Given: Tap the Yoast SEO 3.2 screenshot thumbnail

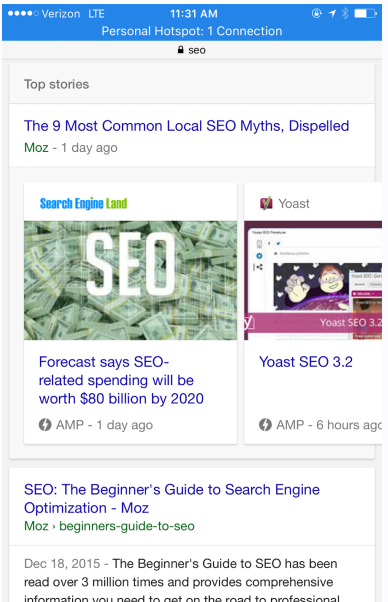Looking at the screenshot, I should tap(313, 280).
